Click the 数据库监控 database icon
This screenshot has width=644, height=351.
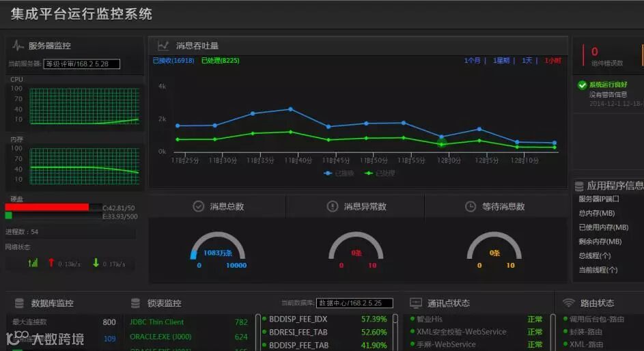[19, 303]
